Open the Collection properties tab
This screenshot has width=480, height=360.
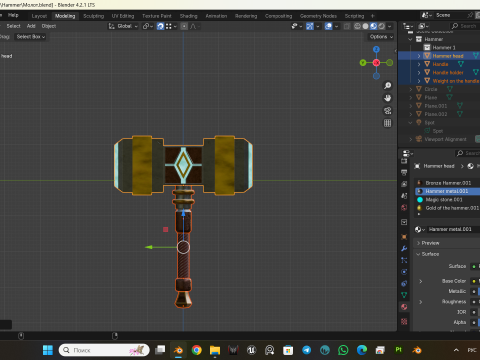[404, 222]
